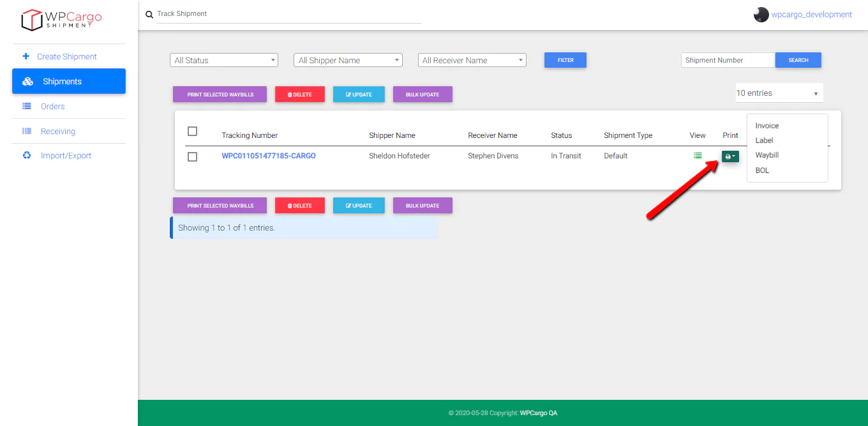
Task: Open the 10 entries dropdown
Action: point(779,93)
